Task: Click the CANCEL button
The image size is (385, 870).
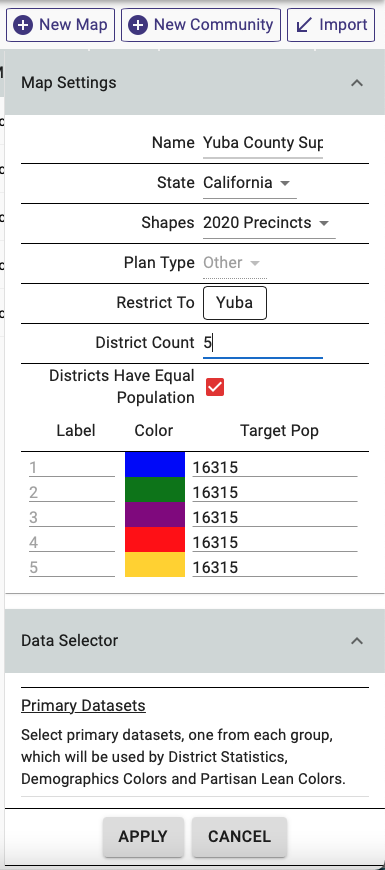Action: tap(240, 837)
